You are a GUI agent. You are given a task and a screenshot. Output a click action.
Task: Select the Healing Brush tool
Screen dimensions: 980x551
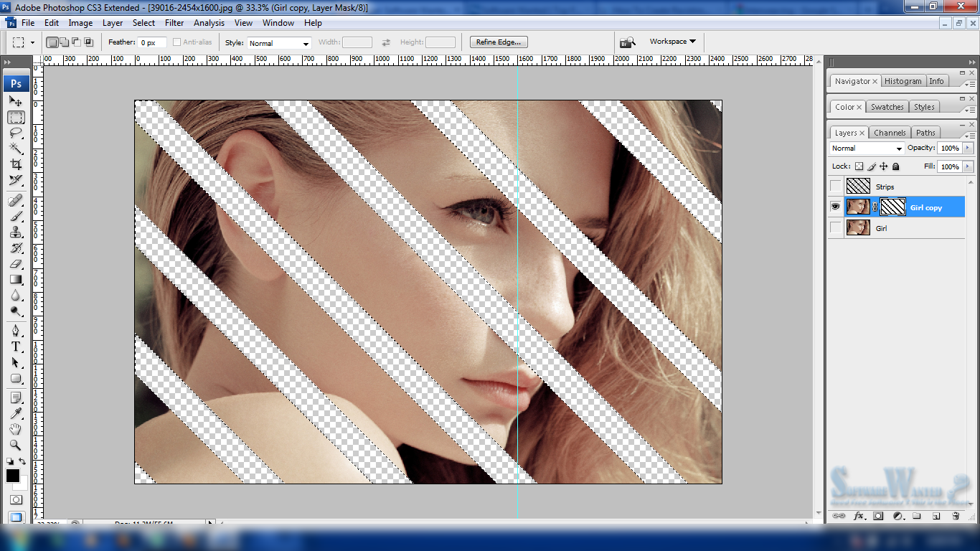pyautogui.click(x=16, y=200)
